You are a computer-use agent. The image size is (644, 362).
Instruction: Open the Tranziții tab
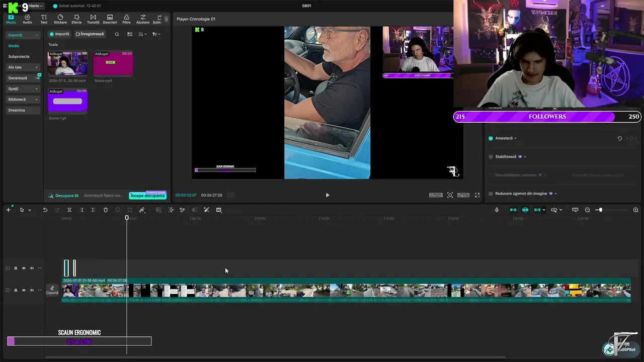point(93,19)
